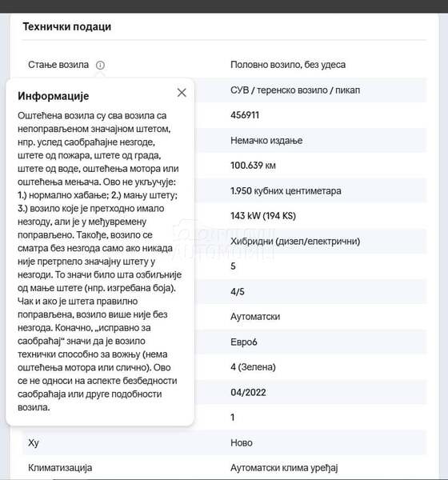Click the 143 kW (194 KS) power value
448x480 pixels.
click(263, 216)
